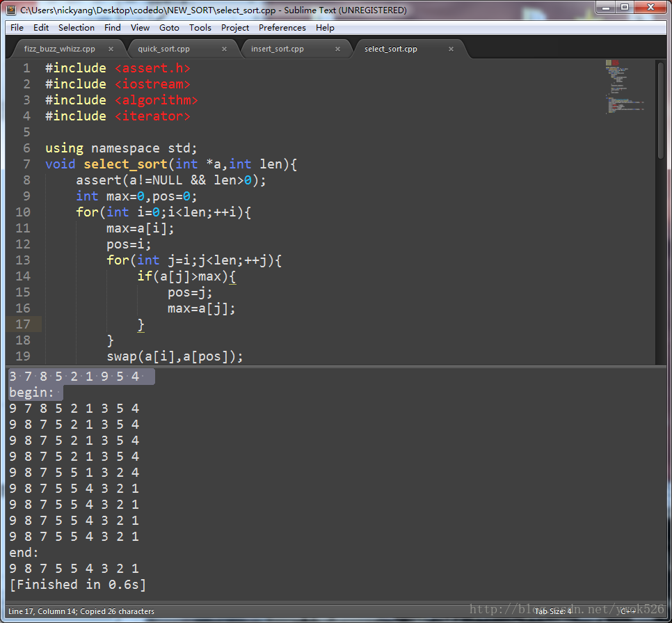Click on <iostream> include text
Image resolution: width=672 pixels, height=623 pixels.
click(152, 84)
